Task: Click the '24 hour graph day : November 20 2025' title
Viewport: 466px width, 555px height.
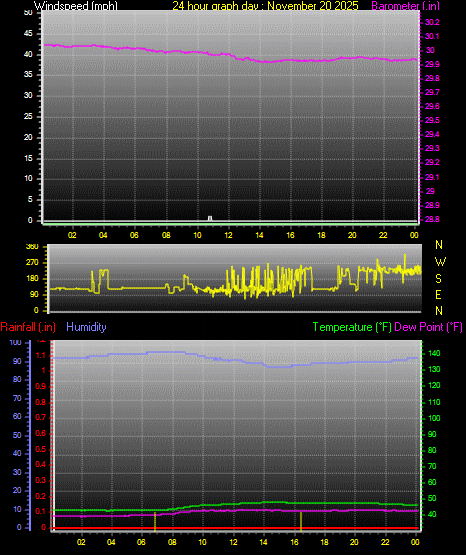Action: [x=265, y=6]
